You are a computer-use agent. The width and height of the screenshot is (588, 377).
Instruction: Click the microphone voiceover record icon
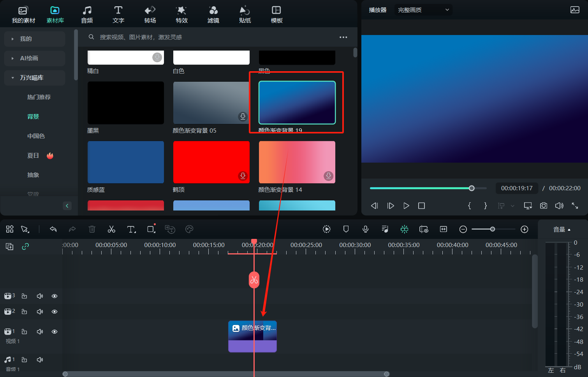(365, 229)
